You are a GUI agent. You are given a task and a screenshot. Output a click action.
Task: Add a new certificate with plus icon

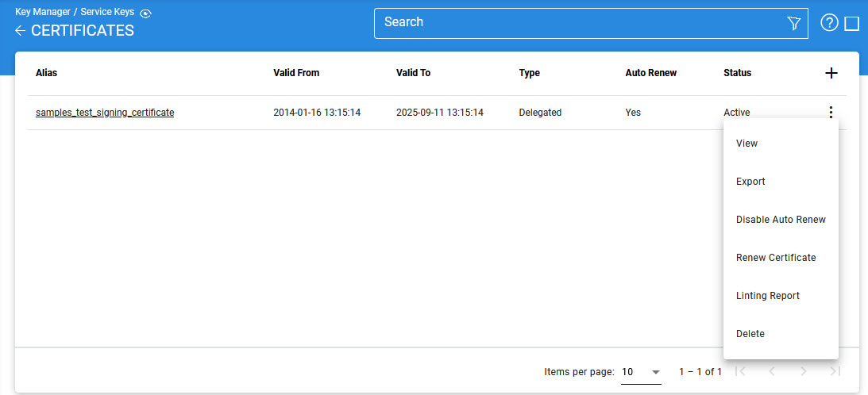[x=831, y=73]
